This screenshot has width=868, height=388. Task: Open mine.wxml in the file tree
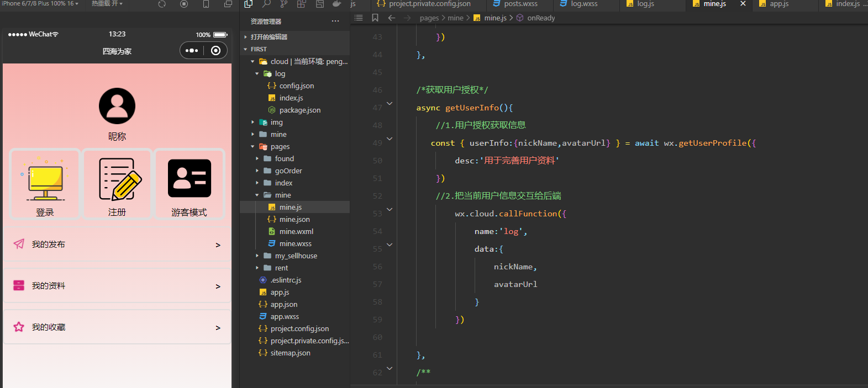296,232
